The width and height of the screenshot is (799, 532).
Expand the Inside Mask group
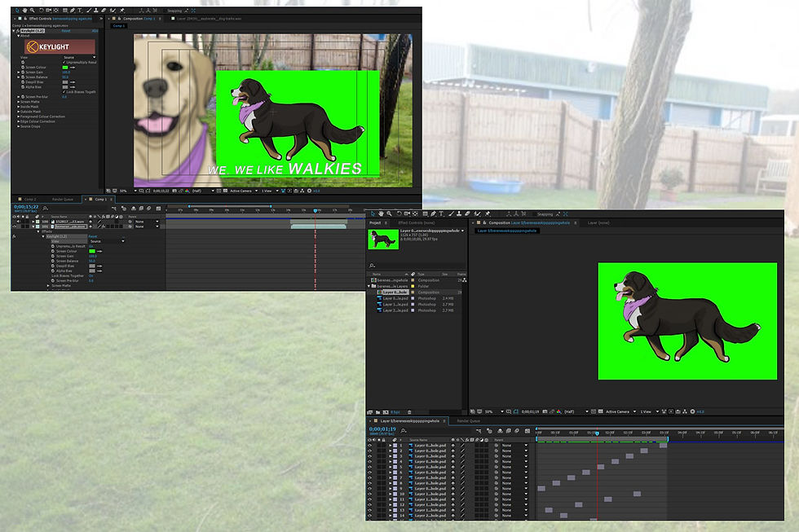(x=18, y=107)
